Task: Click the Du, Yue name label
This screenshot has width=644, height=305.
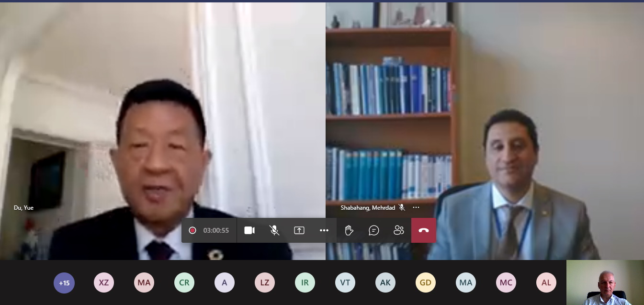Action: (x=23, y=207)
